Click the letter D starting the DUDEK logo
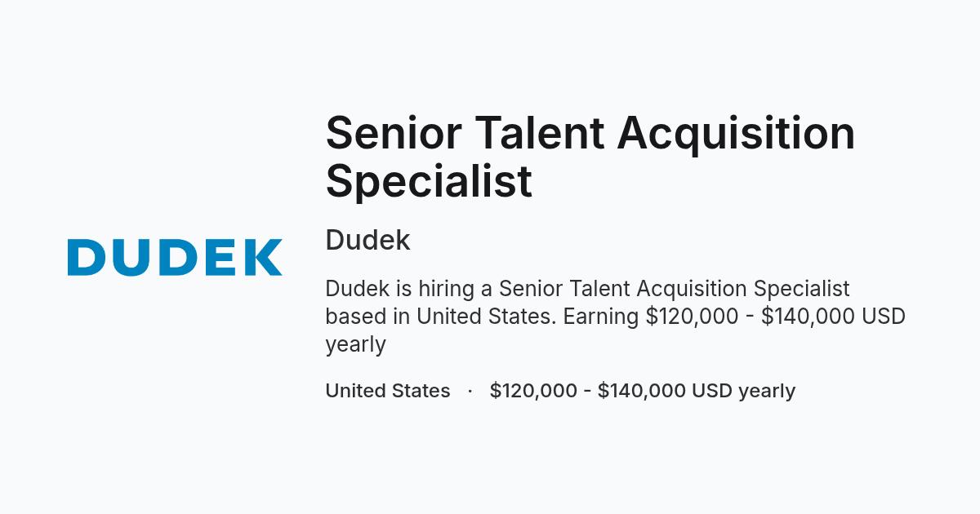The image size is (980, 514). click(x=87, y=257)
